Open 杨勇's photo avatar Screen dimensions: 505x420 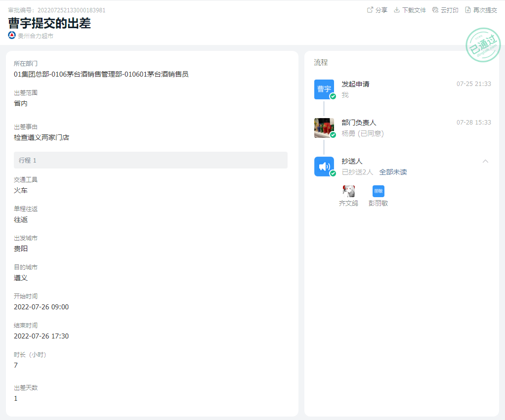pos(324,127)
